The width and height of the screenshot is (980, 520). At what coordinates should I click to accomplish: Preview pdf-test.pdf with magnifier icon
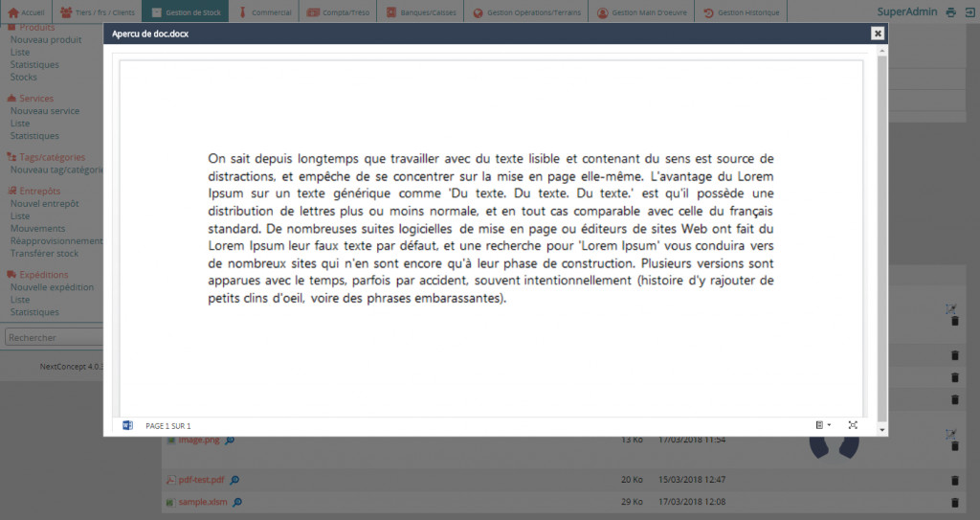point(234,480)
